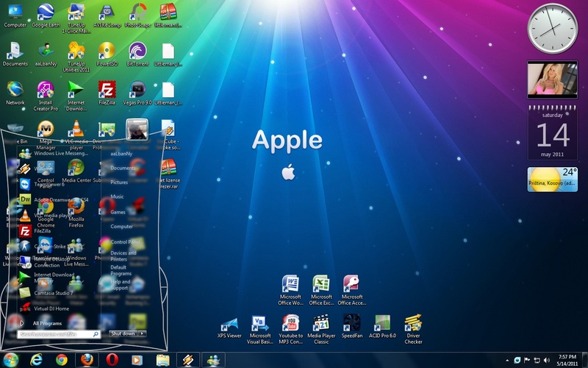The width and height of the screenshot is (588, 368).
Task: Select the XPS Viewer desktop shortcut
Action: pyautogui.click(x=229, y=327)
